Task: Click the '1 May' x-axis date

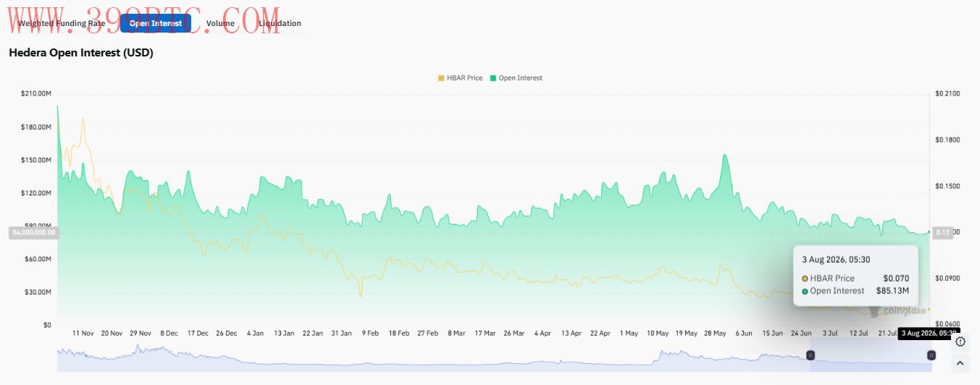Action: (x=629, y=334)
